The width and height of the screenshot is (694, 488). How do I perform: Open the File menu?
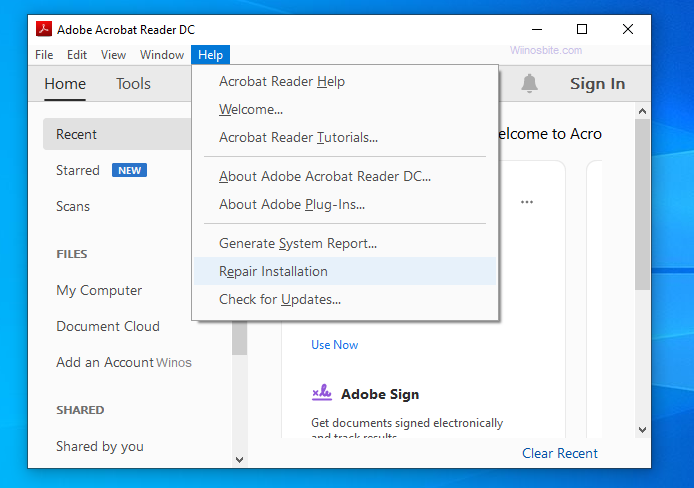click(x=44, y=55)
